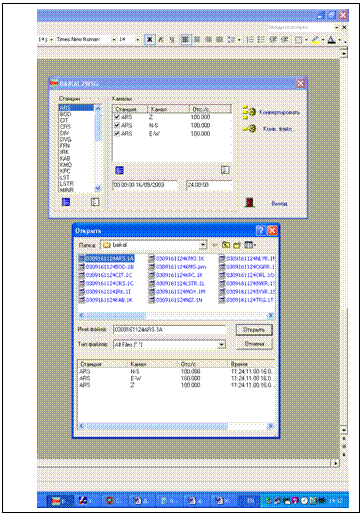Screen dimensions: 362x516
Task: Open the style dropdown left of font name
Action: coord(52,40)
